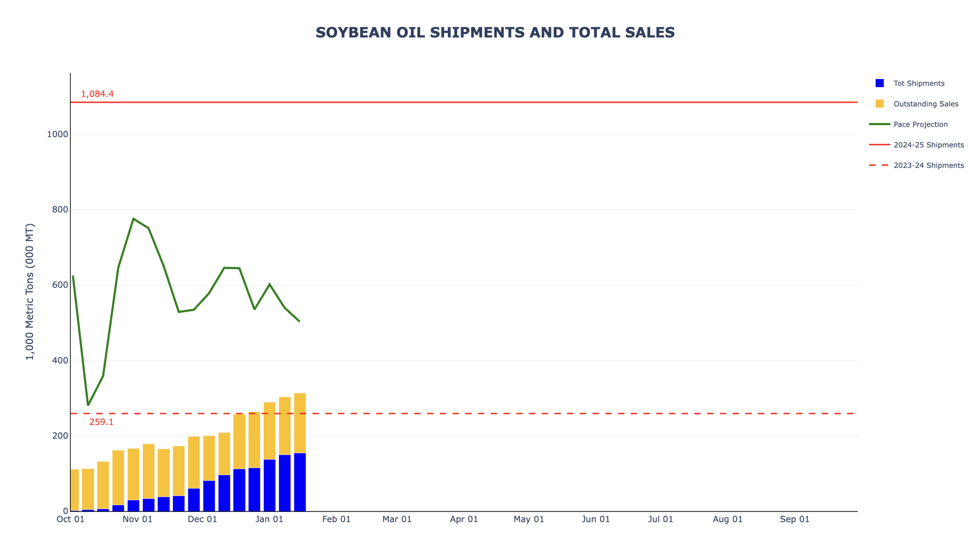Screen dimensions: 980x555
Task: Hide the 2023-24 Shipments dashed line
Action: 928,165
